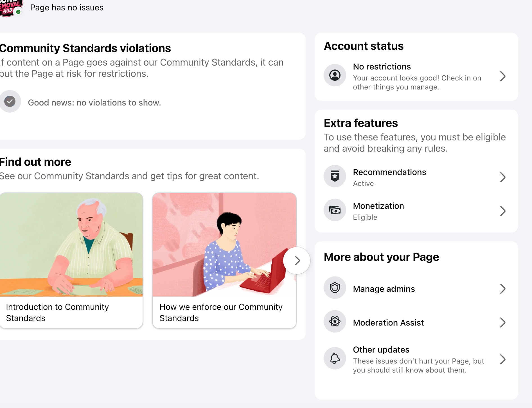Expand the Manage admins chevron

[503, 289]
